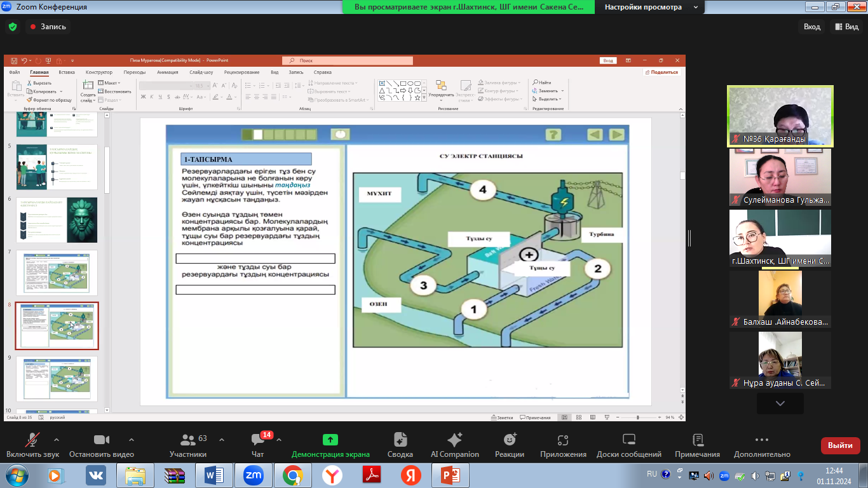Select the Сулейманова participant video tile
The width and height of the screenshot is (868, 488).
[780, 177]
